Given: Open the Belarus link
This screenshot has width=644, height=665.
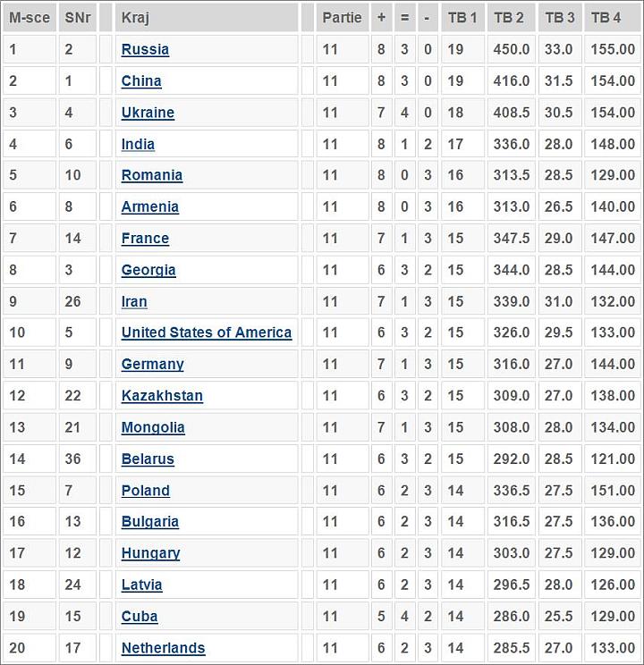Looking at the screenshot, I should coord(148,459).
